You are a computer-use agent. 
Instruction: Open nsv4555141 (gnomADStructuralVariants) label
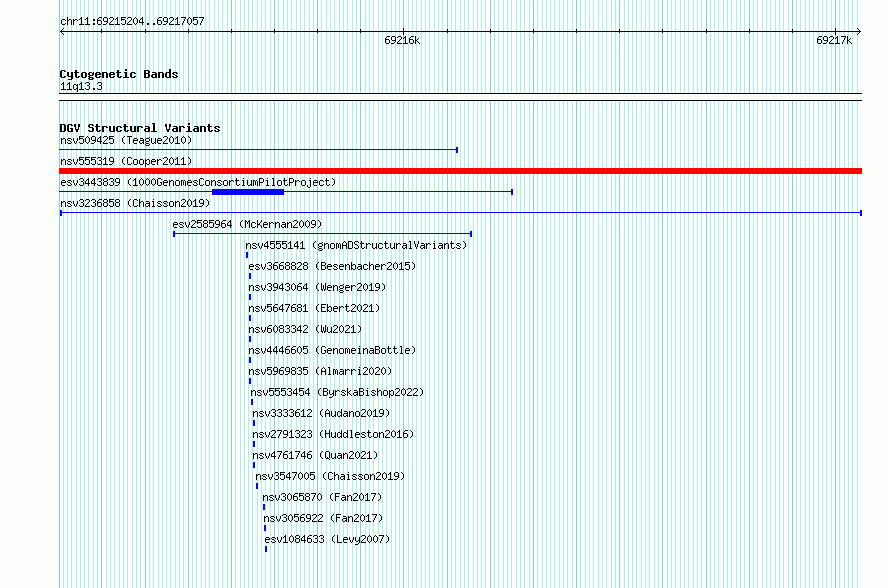click(x=356, y=245)
